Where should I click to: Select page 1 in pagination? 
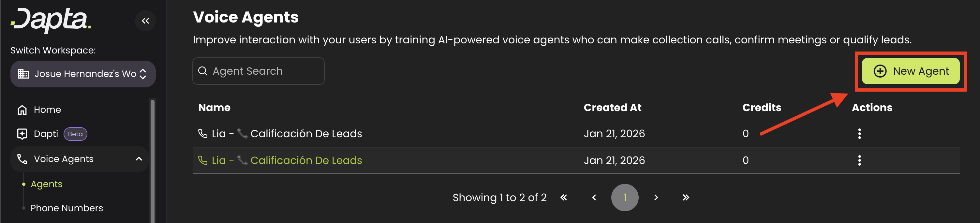point(625,198)
